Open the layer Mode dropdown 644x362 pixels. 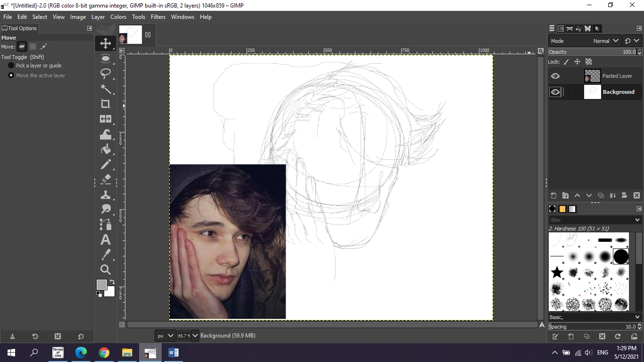[x=606, y=41]
